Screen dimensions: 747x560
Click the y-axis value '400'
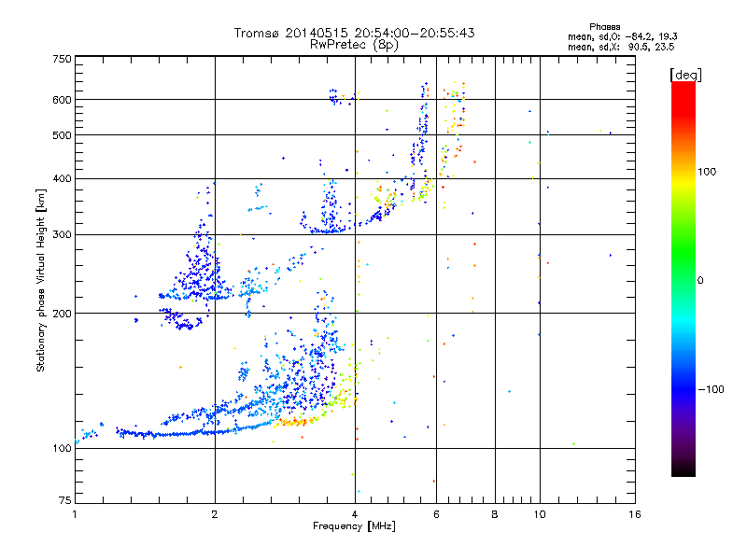[62, 178]
